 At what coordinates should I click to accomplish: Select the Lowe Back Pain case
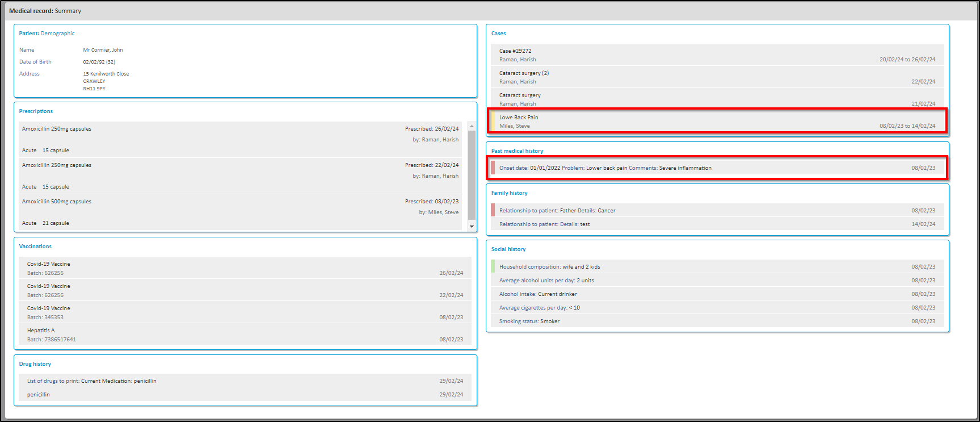coord(519,118)
